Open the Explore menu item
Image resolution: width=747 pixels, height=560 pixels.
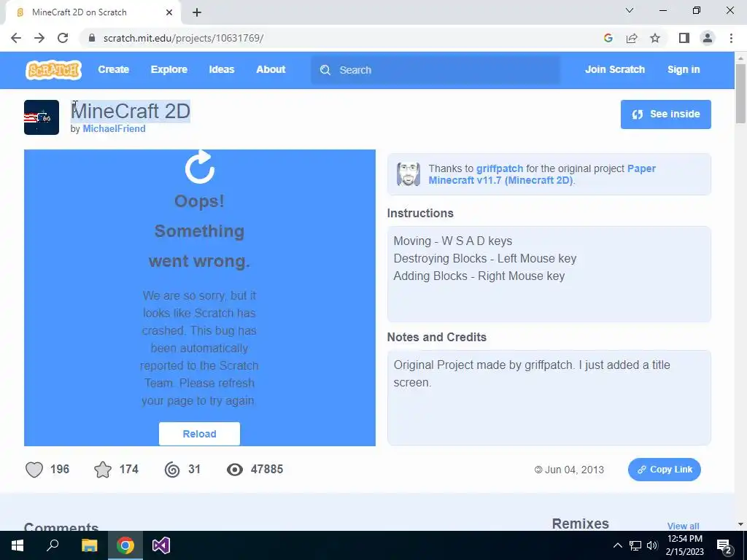169,69
